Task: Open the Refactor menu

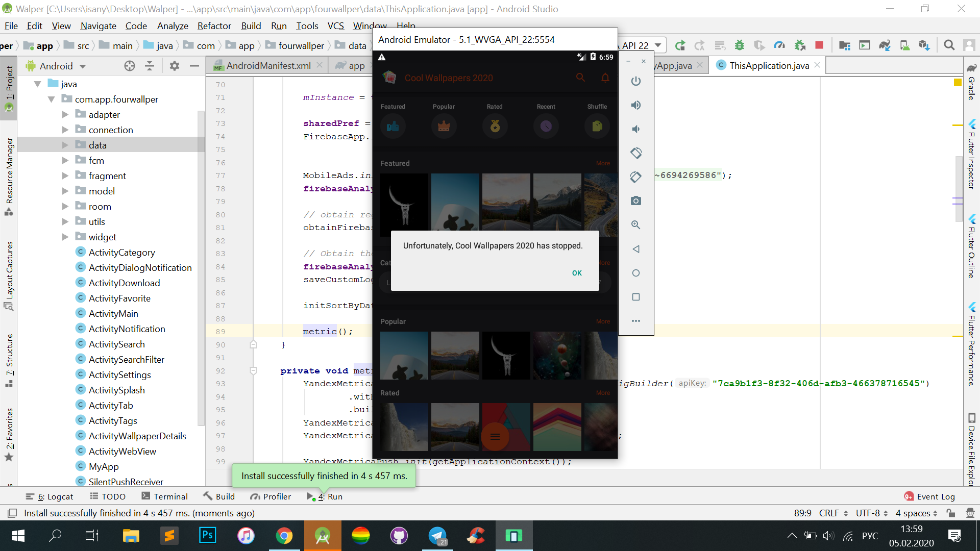Action: 214,26
